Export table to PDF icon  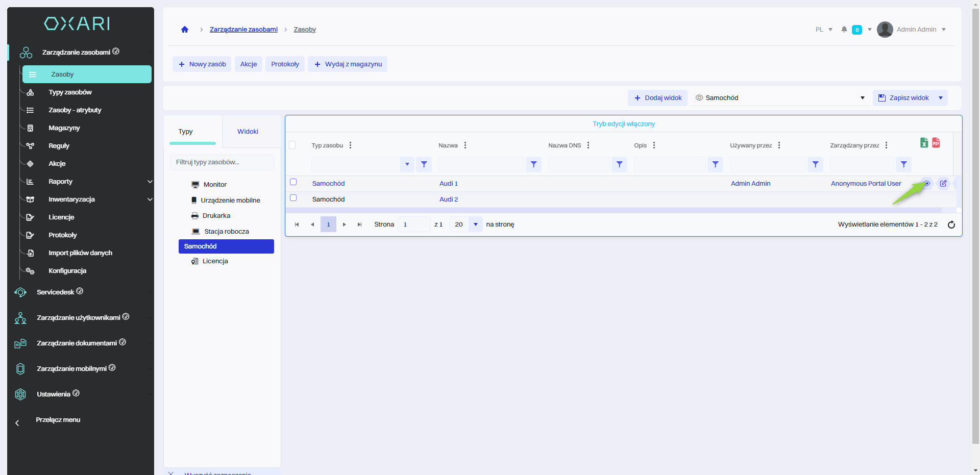point(936,143)
